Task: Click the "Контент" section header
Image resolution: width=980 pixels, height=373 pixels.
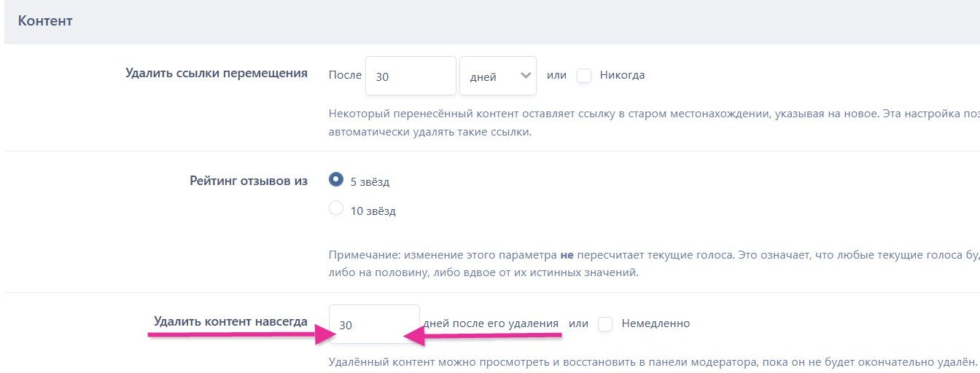Action: point(45,21)
